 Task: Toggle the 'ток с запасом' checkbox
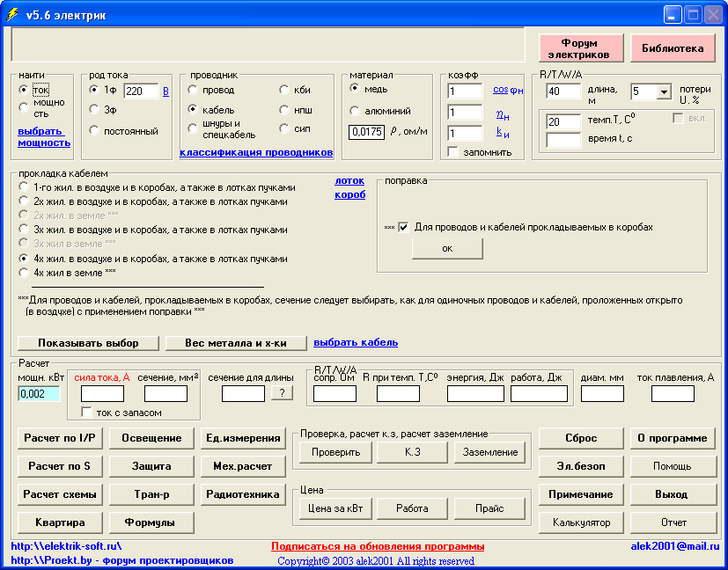click(86, 412)
